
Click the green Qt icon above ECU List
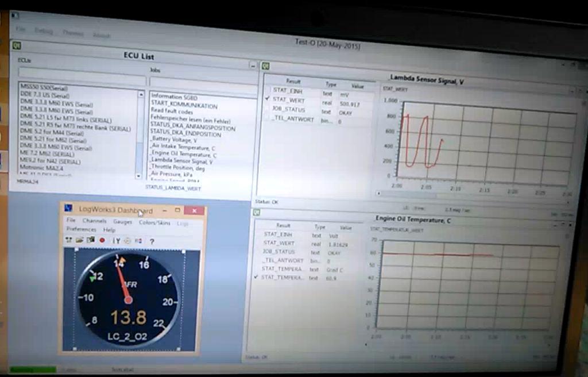coord(17,45)
